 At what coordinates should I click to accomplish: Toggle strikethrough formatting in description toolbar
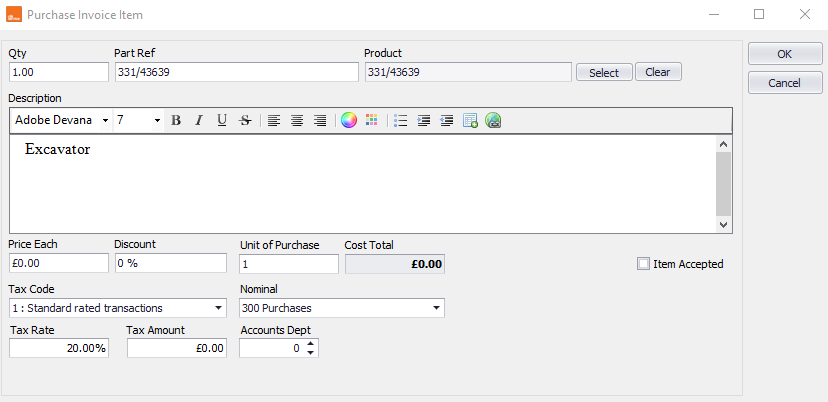pos(245,120)
